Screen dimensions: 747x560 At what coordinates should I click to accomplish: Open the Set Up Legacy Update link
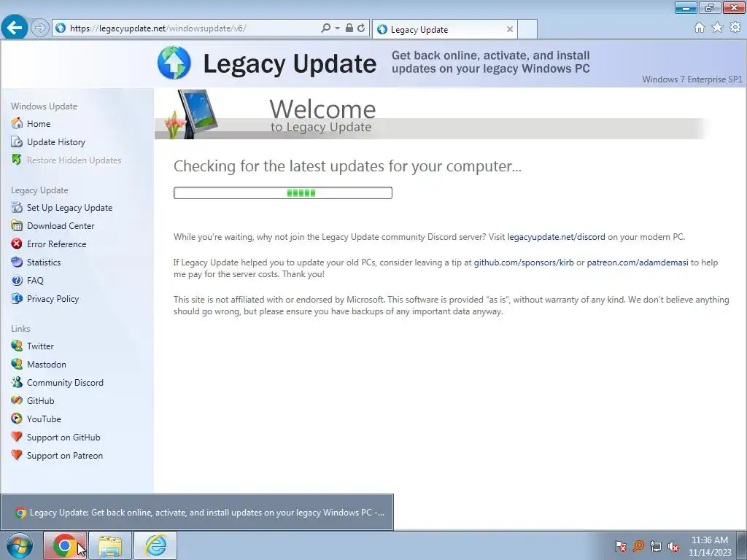tap(69, 208)
